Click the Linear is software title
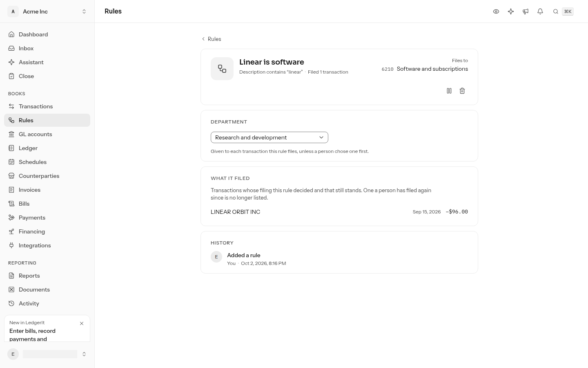The height and width of the screenshot is (368, 588). point(272,62)
